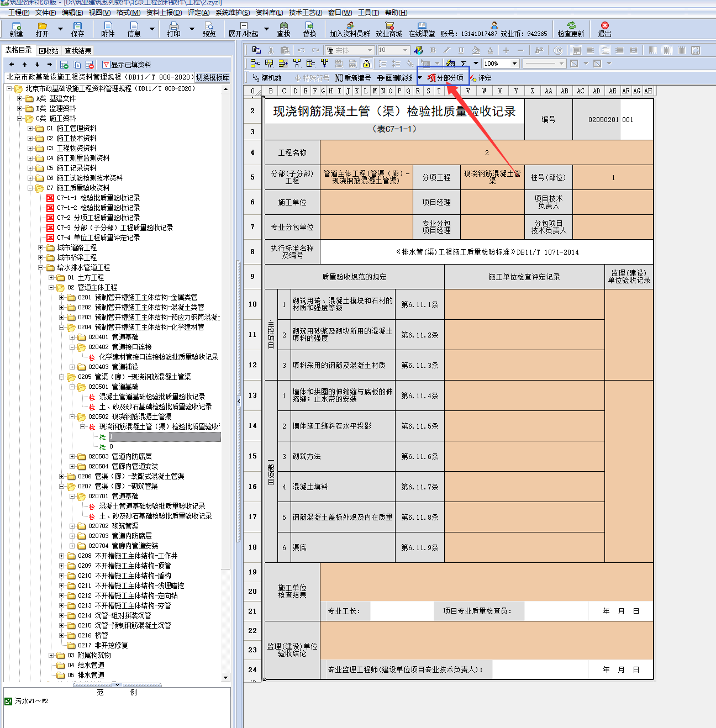Click the 分部分项 button
Viewport: 716px width, 728px height.
point(446,78)
